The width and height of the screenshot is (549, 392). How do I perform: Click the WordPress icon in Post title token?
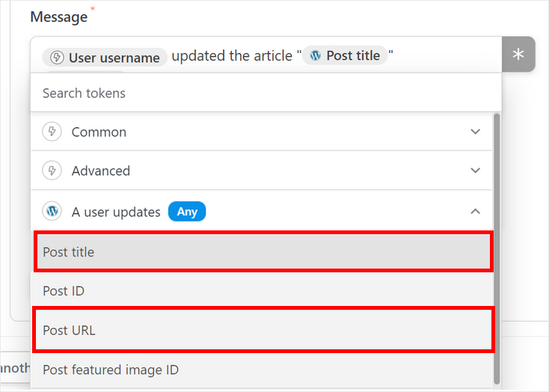coord(316,55)
